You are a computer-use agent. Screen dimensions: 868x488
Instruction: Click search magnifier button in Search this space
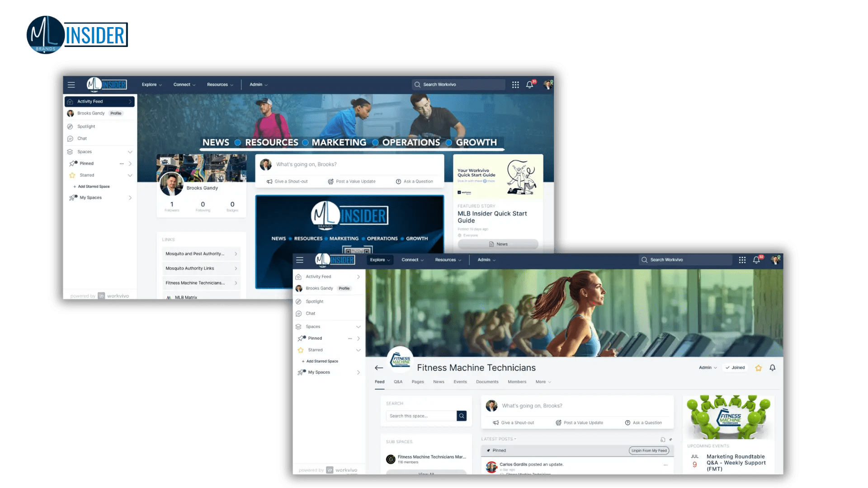(462, 416)
